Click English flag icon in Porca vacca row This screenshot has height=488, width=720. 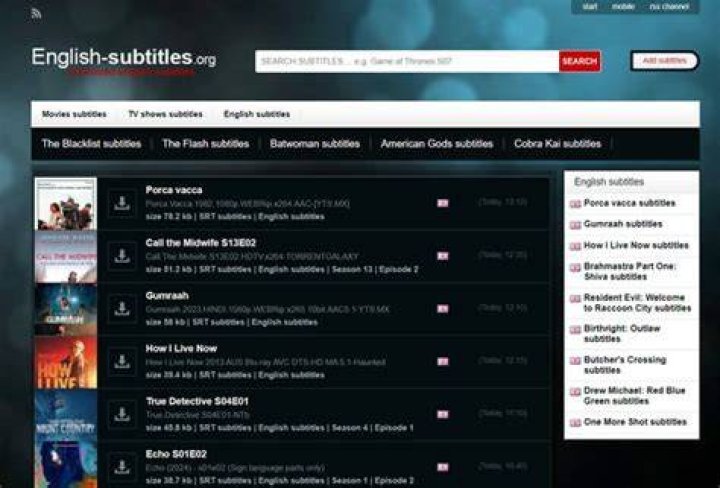pos(443,203)
